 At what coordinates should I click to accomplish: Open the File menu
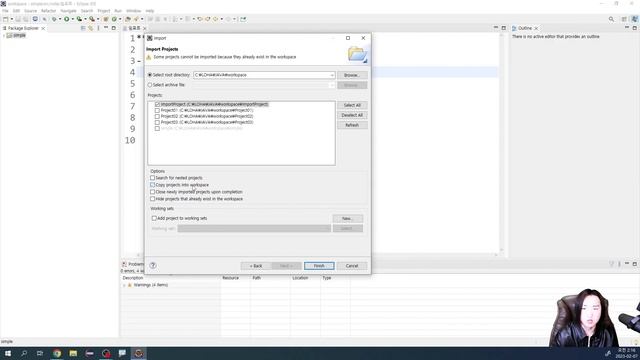[5, 11]
